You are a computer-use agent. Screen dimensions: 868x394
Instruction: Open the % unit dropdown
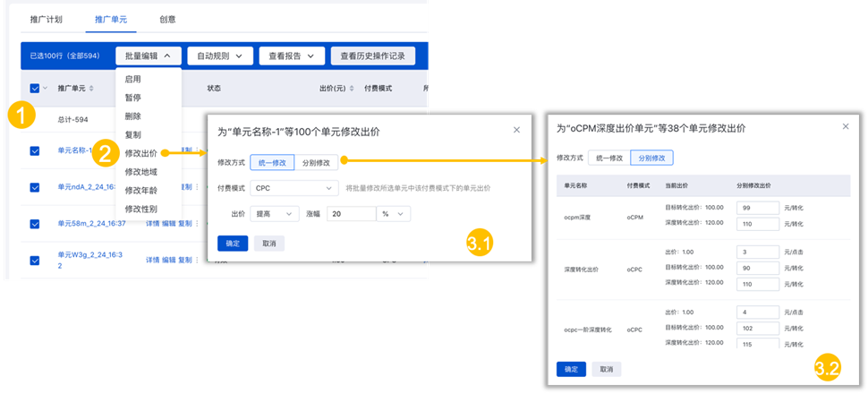[x=394, y=214]
